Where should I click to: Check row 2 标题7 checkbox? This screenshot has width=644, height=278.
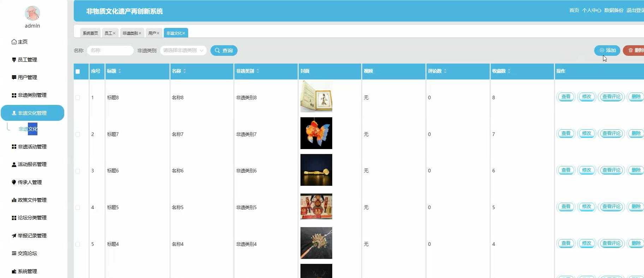point(78,134)
